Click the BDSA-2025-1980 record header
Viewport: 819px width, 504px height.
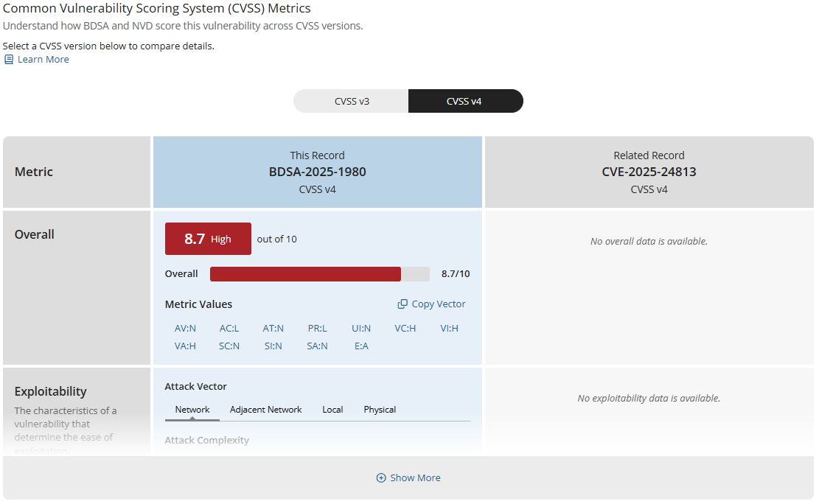318,172
